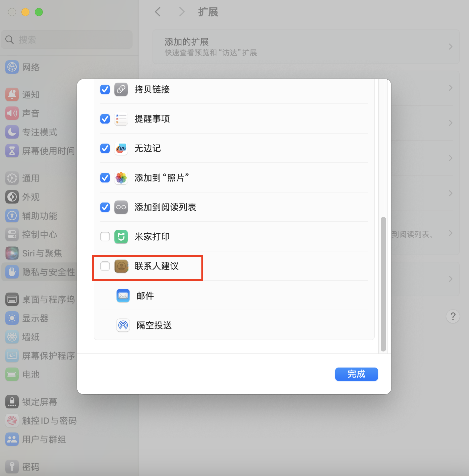This screenshot has width=469, height=476.
Task: Open 网络 settings via its globe icon
Action: [12, 67]
